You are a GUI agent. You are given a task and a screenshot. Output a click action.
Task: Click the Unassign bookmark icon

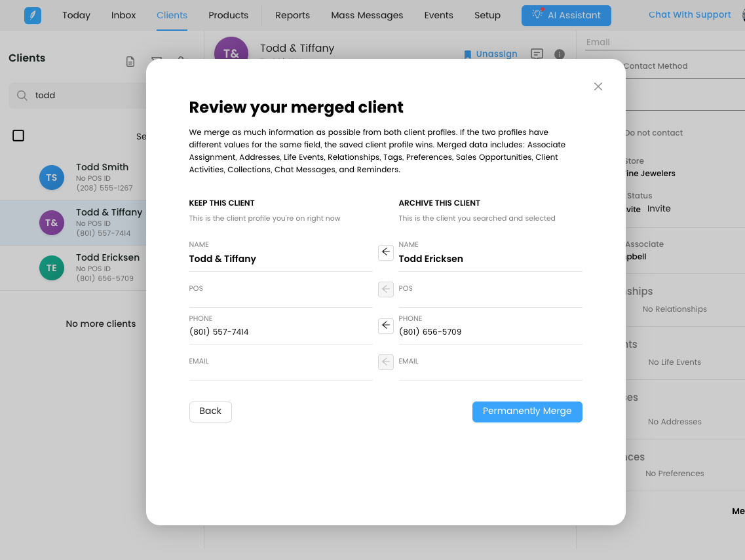[468, 54]
